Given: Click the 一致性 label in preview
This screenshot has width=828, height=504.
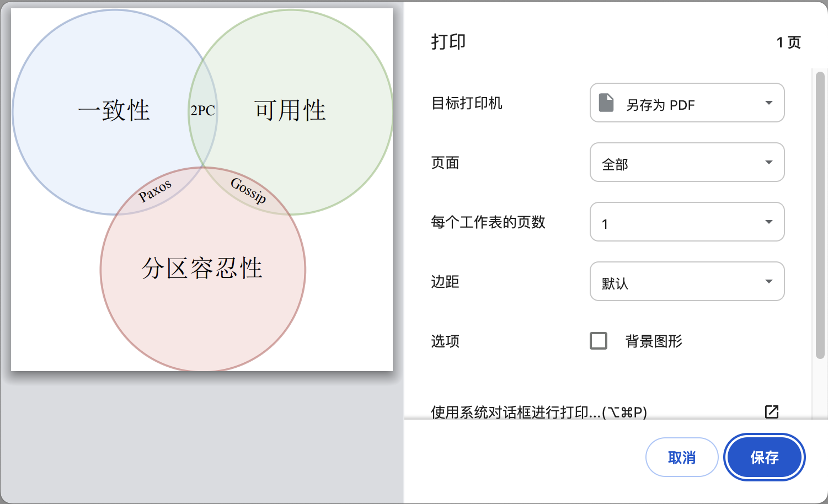Looking at the screenshot, I should [x=114, y=110].
